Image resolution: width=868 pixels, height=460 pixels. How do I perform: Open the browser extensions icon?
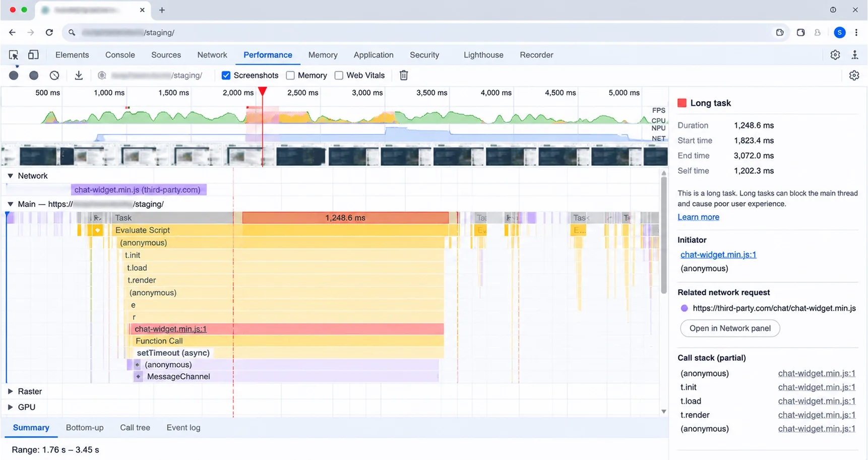coord(800,32)
